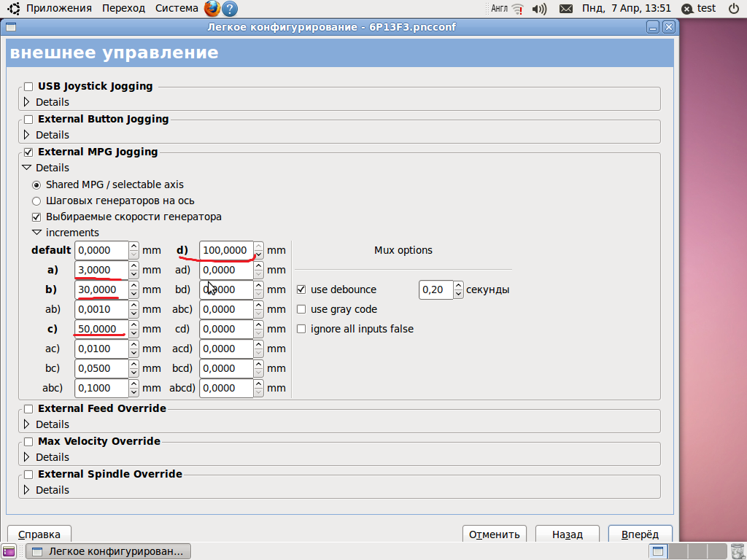
Task: Click the Вперёд button
Action: [640, 534]
